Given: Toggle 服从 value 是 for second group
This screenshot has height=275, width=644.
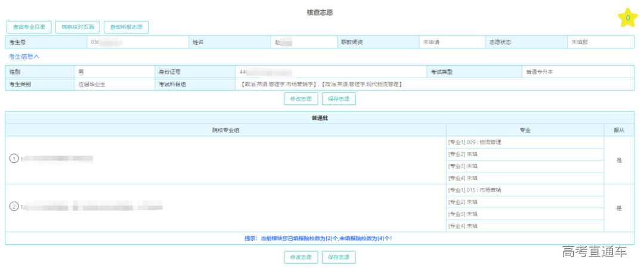Looking at the screenshot, I should pyautogui.click(x=618, y=208).
